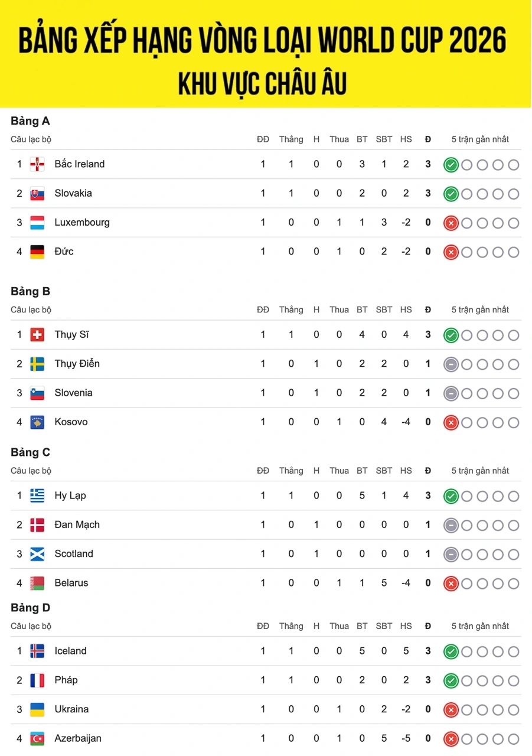Click the Thắng column header in Bảng B
Viewport: 532px width, 756px height.
pos(291,309)
